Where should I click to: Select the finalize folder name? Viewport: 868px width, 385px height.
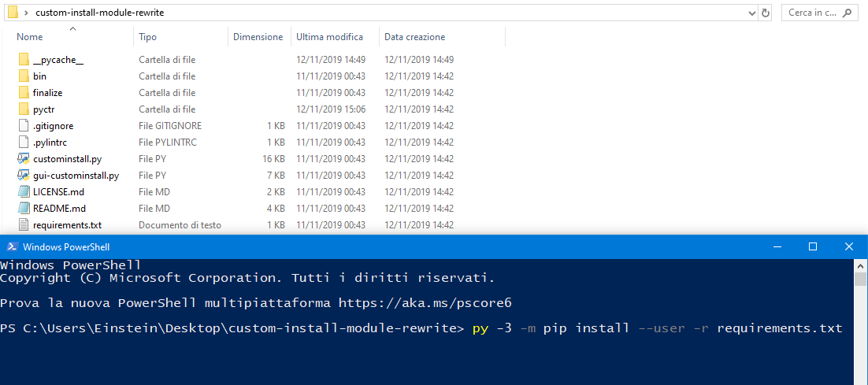pyautogui.click(x=47, y=92)
